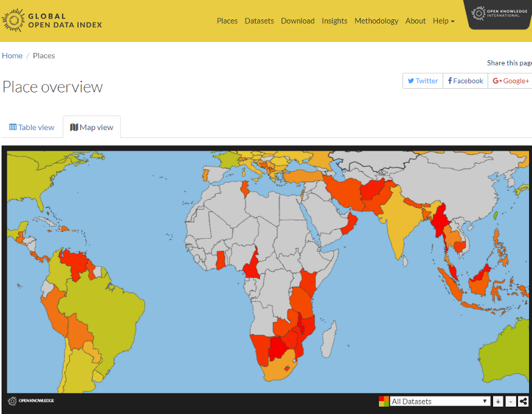Open the Methodology page
Screen dimensions: 532x414
pyautogui.click(x=376, y=21)
